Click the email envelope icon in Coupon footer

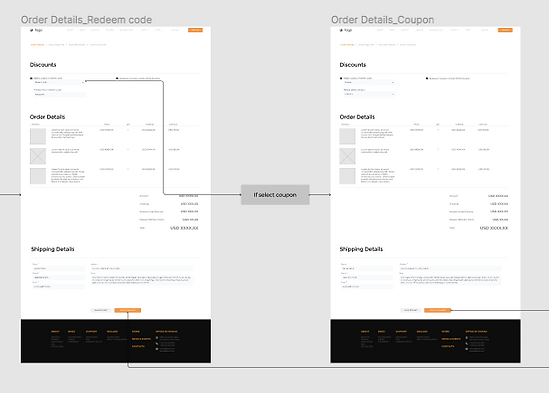pos(467,349)
